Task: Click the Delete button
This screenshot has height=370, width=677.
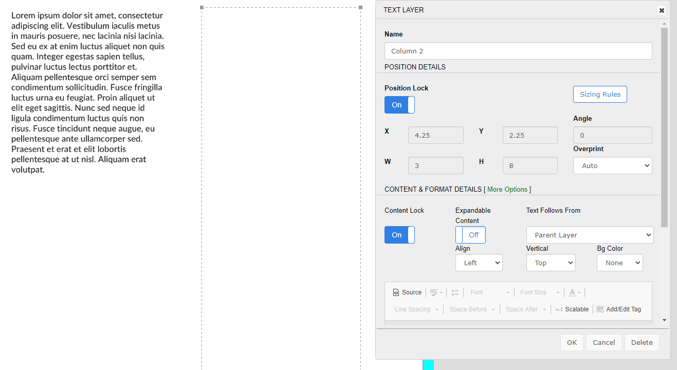Action: (x=642, y=342)
